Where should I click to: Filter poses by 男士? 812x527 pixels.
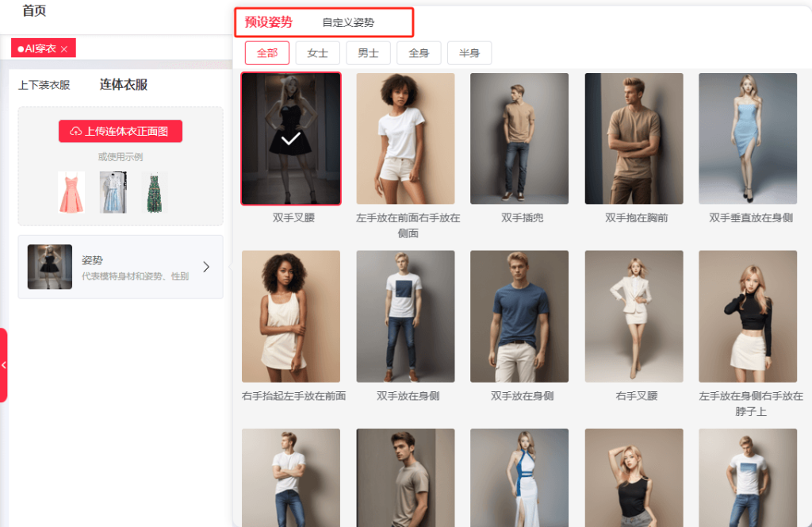pos(369,53)
